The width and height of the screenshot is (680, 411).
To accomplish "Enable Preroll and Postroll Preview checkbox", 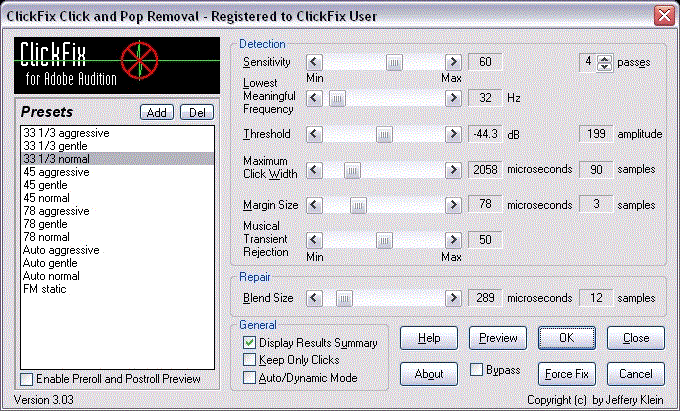I will [x=26, y=379].
